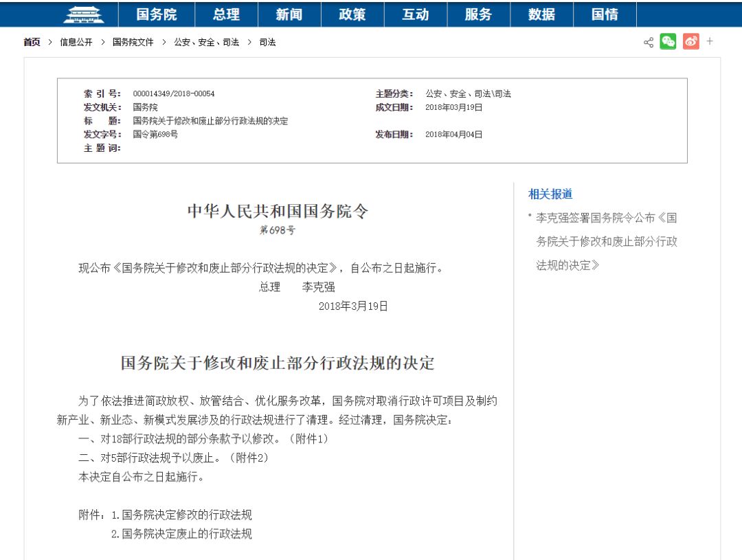The image size is (742, 560).
Task: Open the 数据 navigation item
Action: click(x=541, y=14)
